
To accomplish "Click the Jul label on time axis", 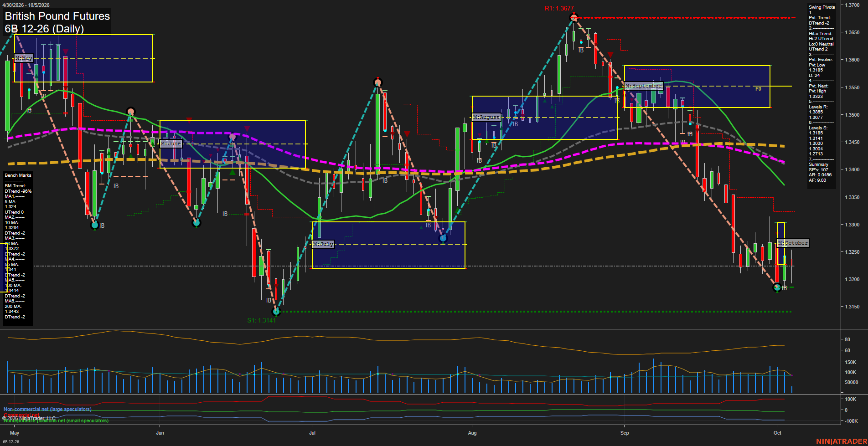I will point(312,433).
